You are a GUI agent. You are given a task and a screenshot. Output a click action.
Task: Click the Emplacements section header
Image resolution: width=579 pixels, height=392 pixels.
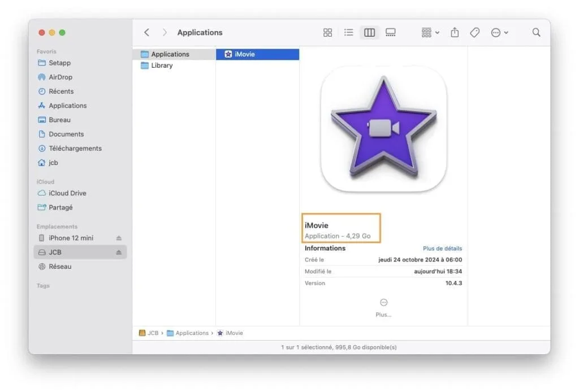[57, 227]
